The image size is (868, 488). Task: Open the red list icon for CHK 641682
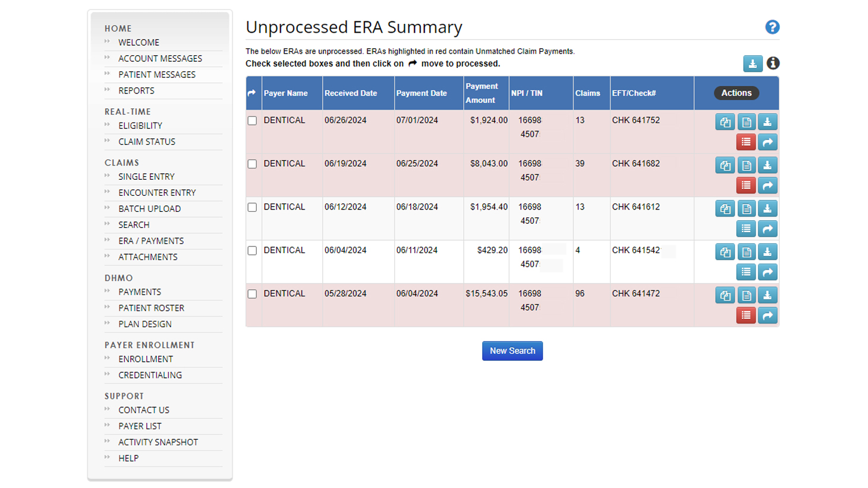click(746, 186)
